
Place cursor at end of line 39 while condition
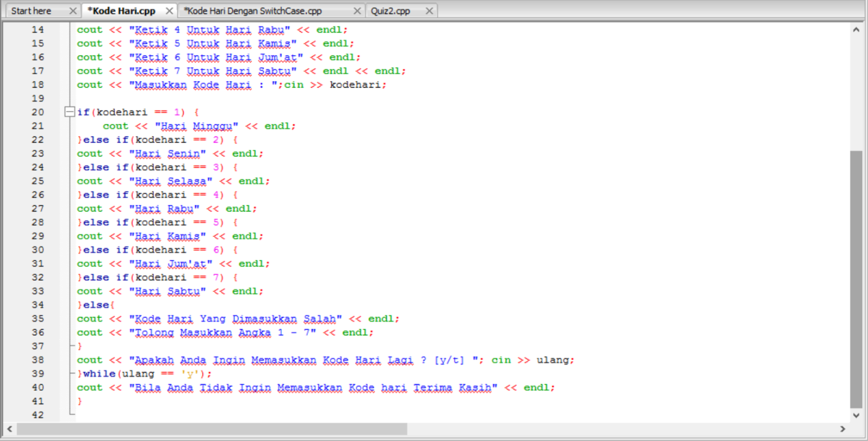[x=212, y=373]
